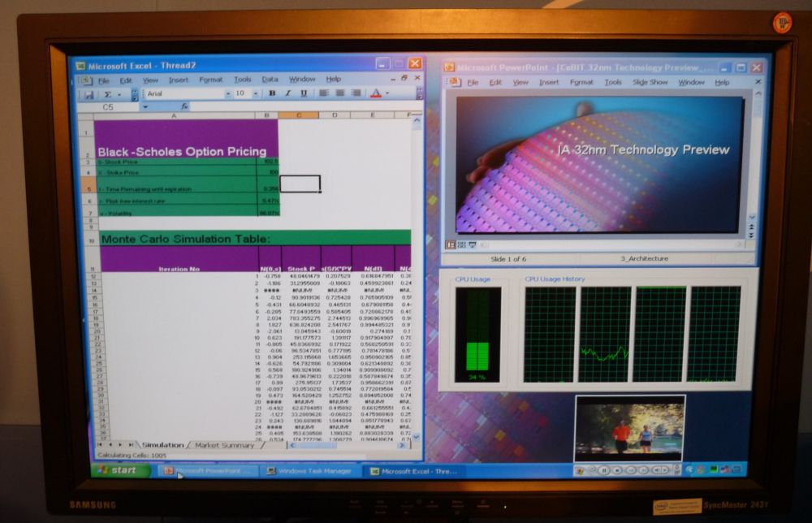Image resolution: width=812 pixels, height=523 pixels.
Task: Click Excel vertical scrollbar down arrow
Action: 417,437
